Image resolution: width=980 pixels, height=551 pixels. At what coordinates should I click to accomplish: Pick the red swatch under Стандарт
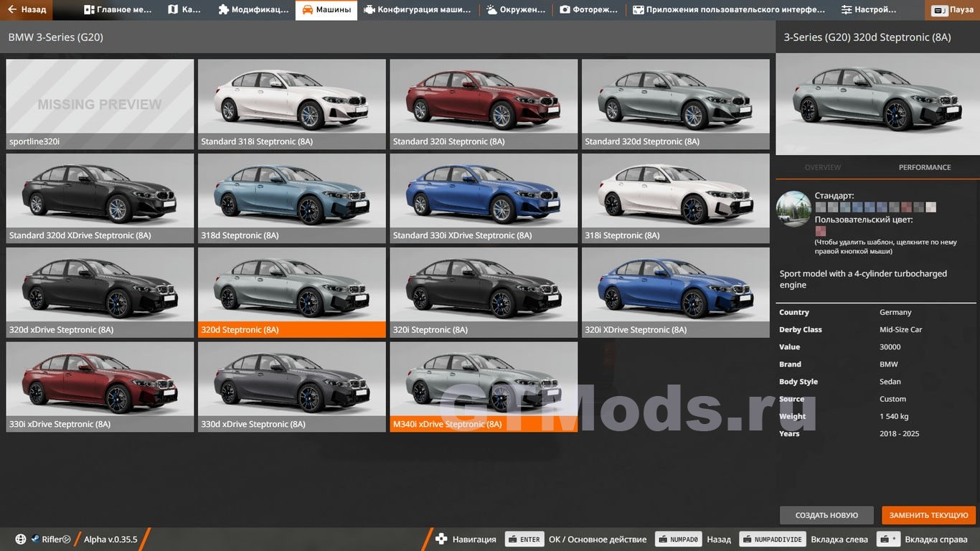(x=907, y=207)
